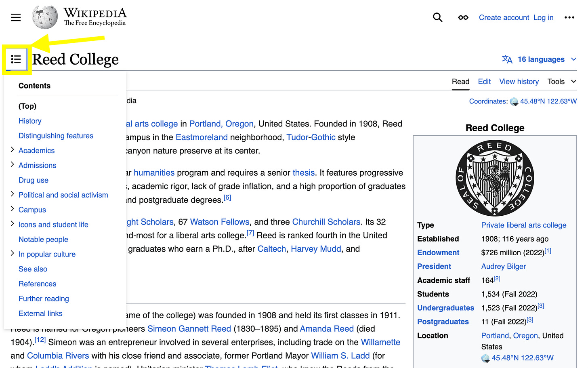
Task: Expand the Campus section in contents
Action: point(12,209)
